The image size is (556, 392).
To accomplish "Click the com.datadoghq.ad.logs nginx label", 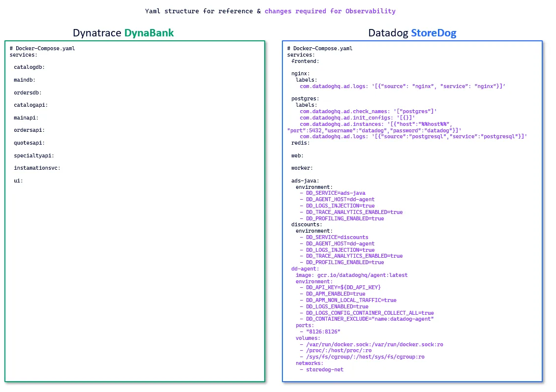I will 402,86.
